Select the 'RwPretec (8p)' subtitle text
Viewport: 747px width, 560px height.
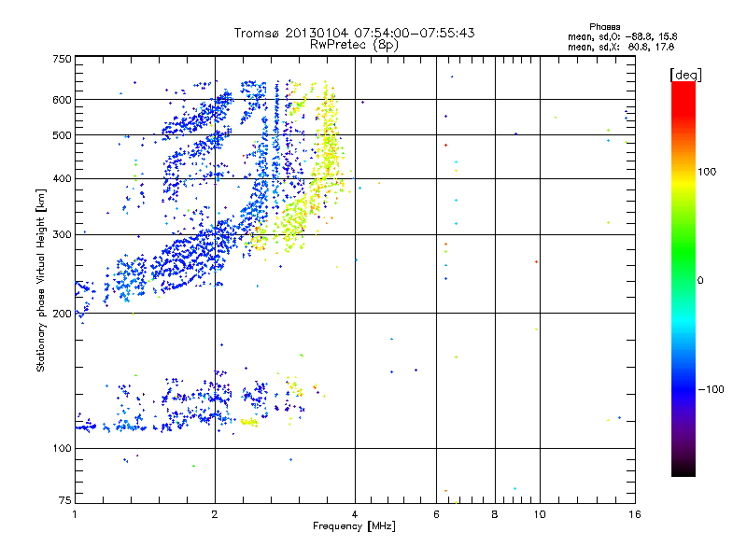click(x=354, y=45)
